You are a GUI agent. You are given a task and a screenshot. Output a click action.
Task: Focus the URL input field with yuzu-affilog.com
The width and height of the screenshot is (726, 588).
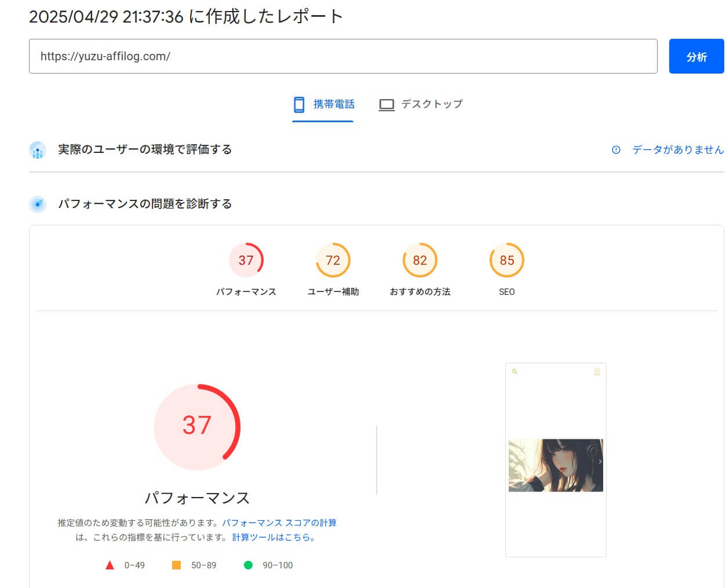343,56
